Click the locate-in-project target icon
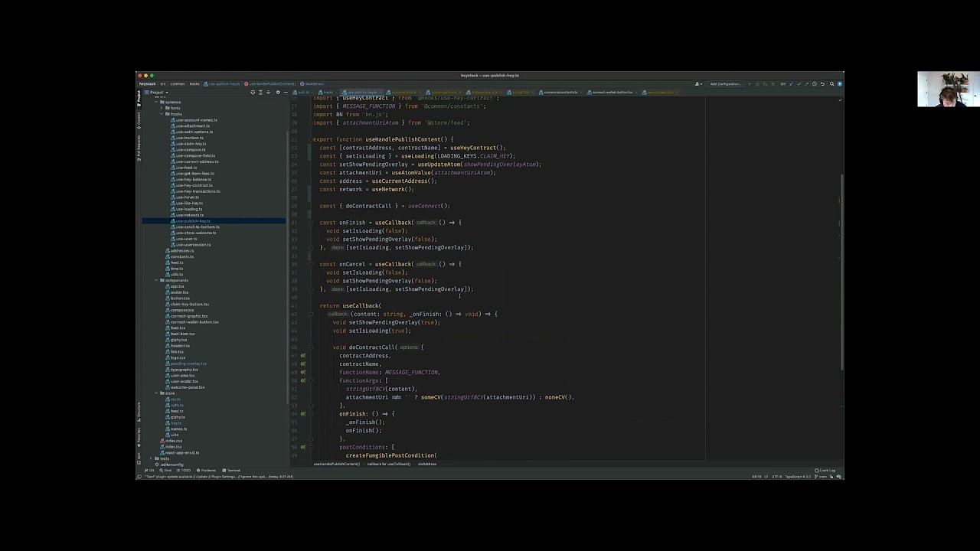The width and height of the screenshot is (980, 551). click(253, 93)
